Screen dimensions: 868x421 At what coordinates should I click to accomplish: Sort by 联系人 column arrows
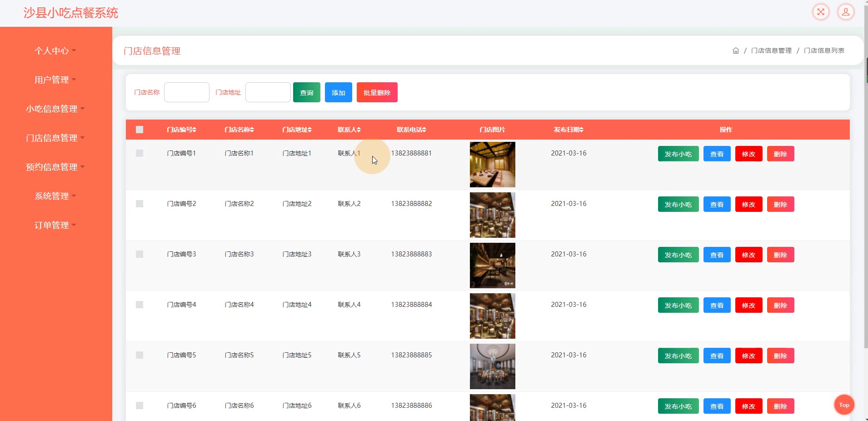359,130
